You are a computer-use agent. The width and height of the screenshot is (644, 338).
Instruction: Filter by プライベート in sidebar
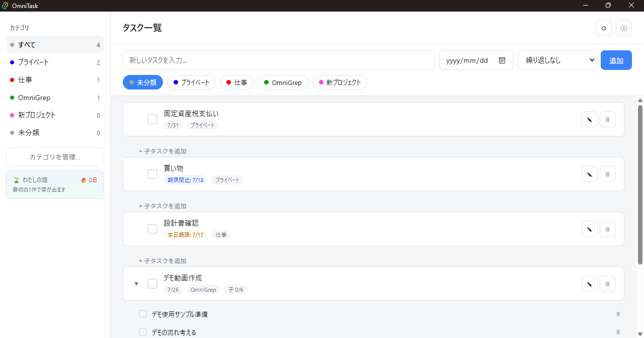tap(55, 62)
